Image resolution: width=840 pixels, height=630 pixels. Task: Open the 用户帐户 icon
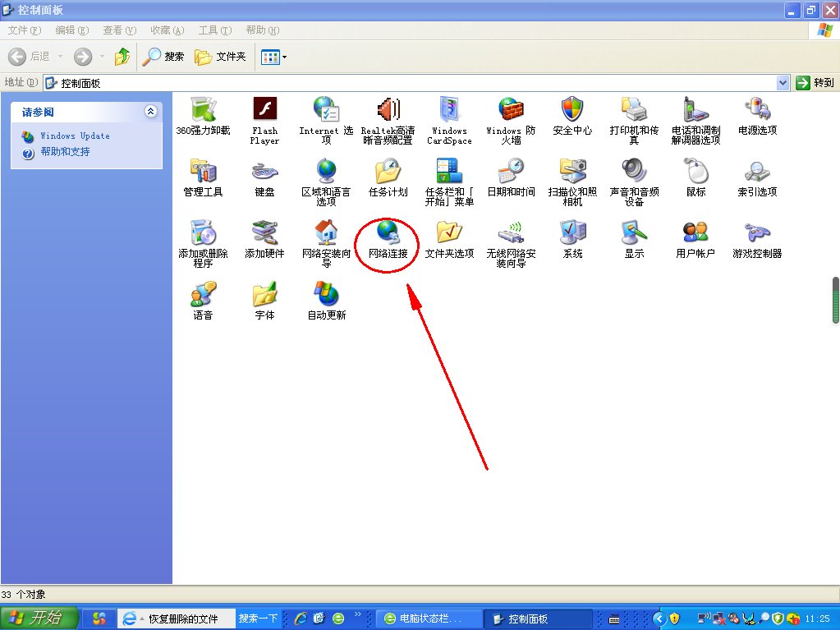tap(695, 234)
